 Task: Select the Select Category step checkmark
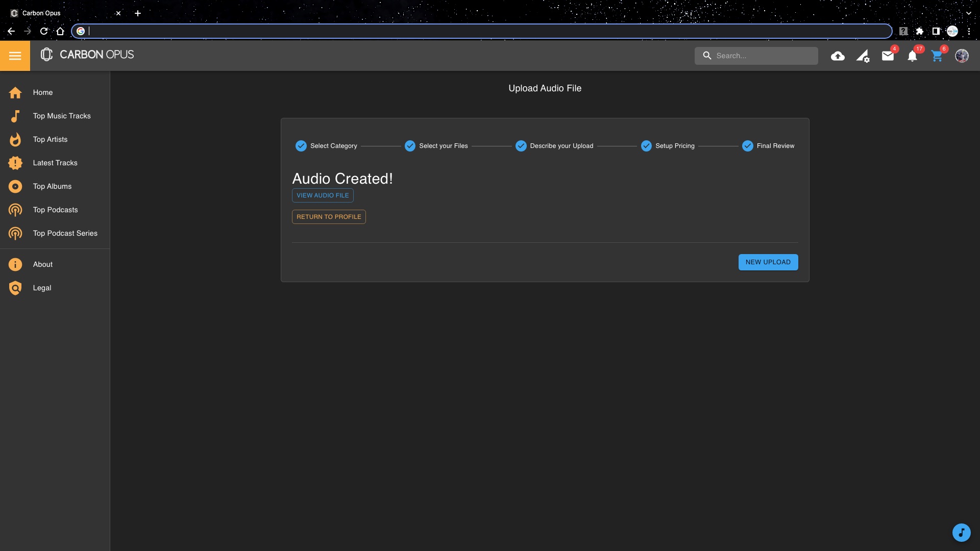click(301, 146)
